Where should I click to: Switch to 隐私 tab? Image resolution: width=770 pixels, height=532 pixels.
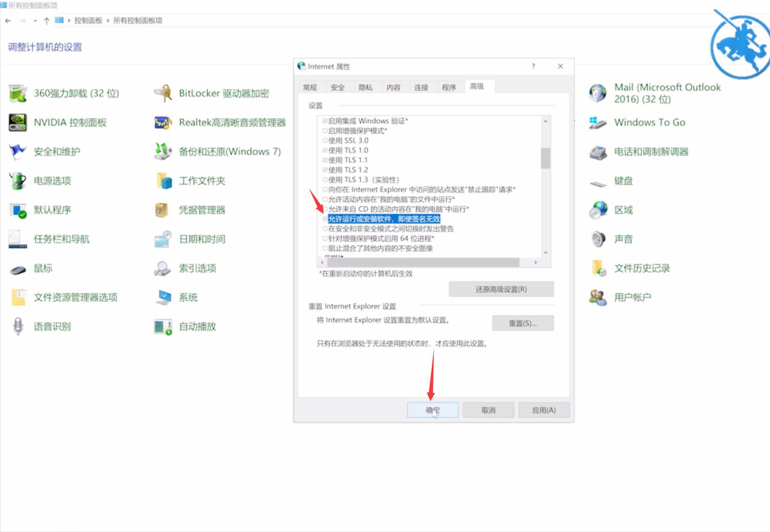(x=365, y=87)
